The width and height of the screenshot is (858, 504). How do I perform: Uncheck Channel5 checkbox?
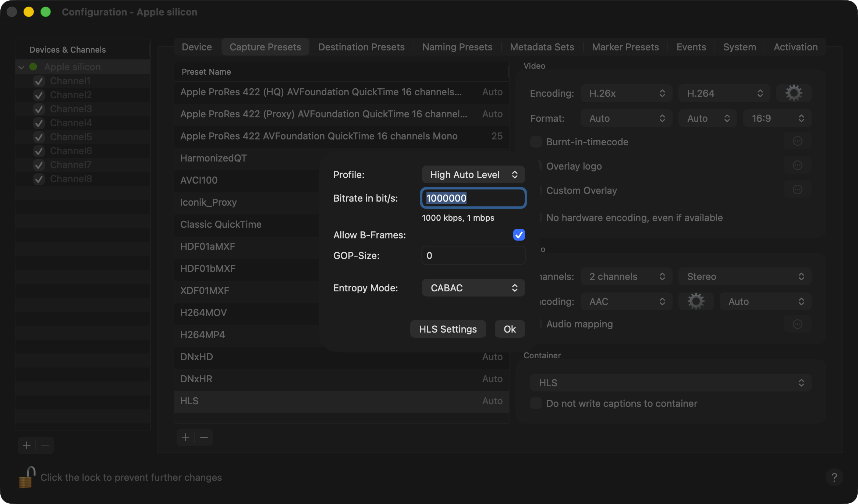(x=39, y=137)
